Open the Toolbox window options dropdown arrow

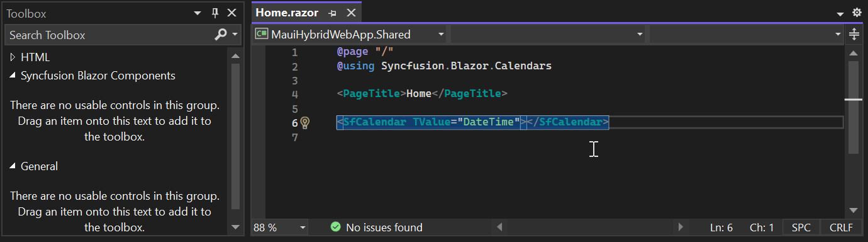[198, 13]
